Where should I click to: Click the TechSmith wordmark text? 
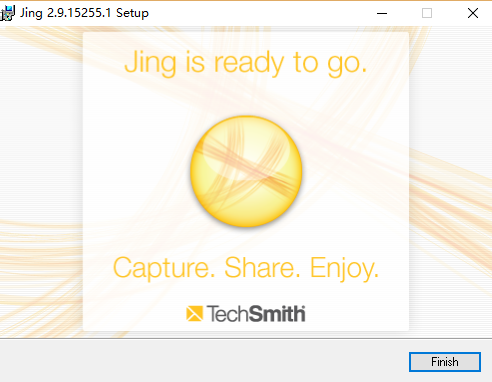click(256, 314)
